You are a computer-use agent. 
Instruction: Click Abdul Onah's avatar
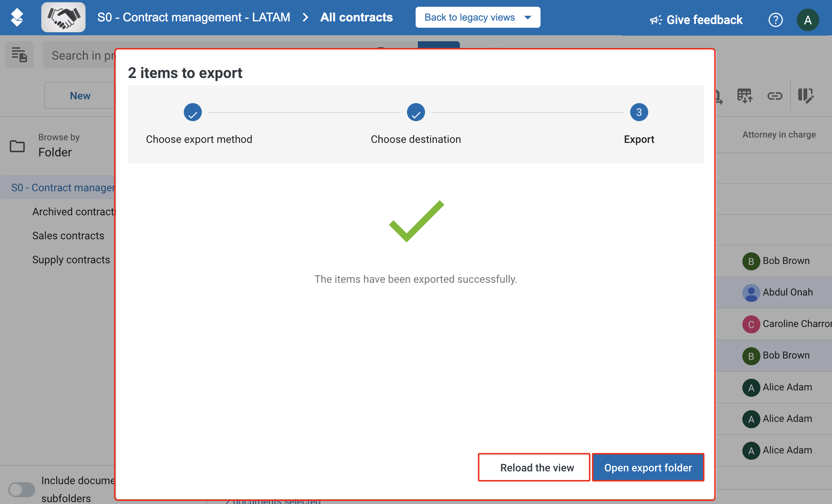[x=751, y=292]
